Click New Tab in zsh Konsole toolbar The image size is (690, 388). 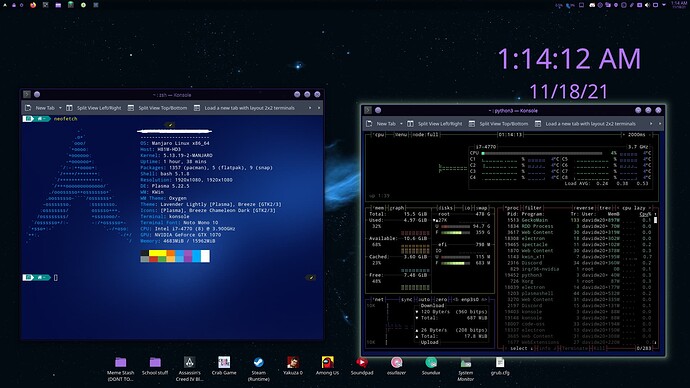40,108
